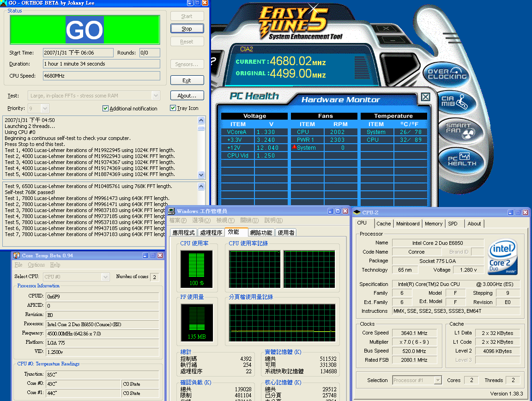Viewport: 532px width, 401px height.
Task: Click the Exit button in ORTHOS
Action: (187, 80)
